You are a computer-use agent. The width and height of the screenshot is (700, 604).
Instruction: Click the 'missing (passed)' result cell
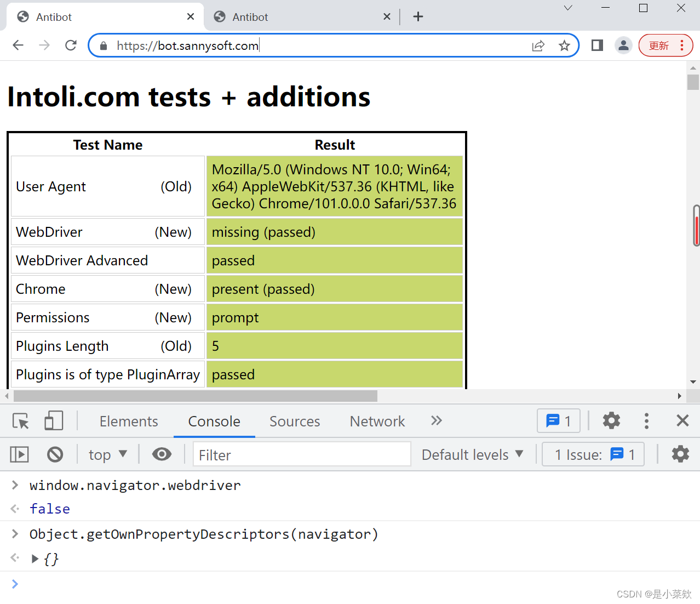click(x=335, y=232)
